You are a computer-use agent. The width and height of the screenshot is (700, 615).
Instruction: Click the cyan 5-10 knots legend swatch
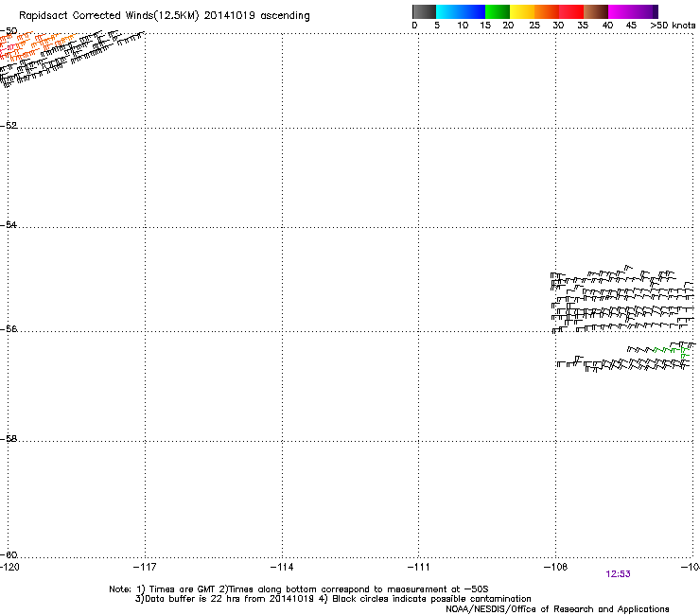click(x=448, y=11)
